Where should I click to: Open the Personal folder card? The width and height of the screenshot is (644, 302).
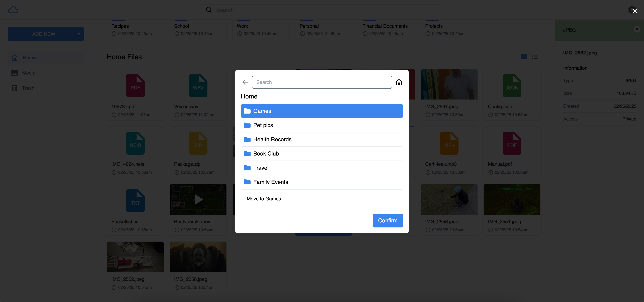point(324,30)
